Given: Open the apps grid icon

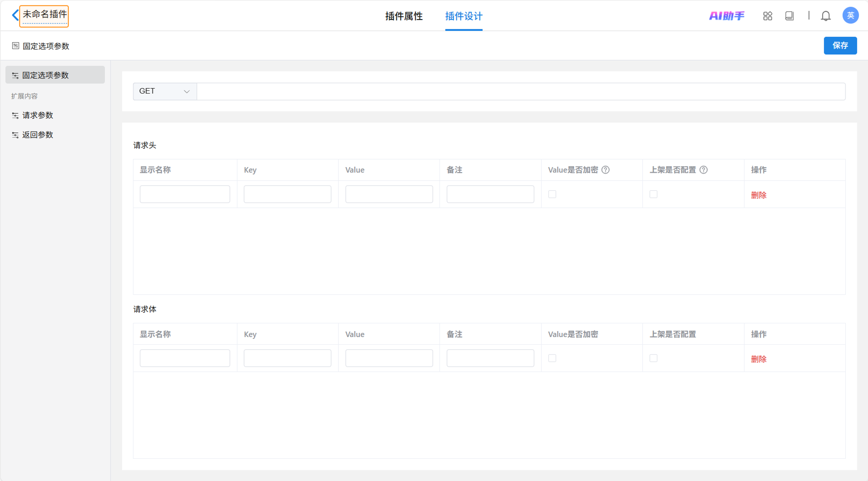Looking at the screenshot, I should tap(768, 16).
